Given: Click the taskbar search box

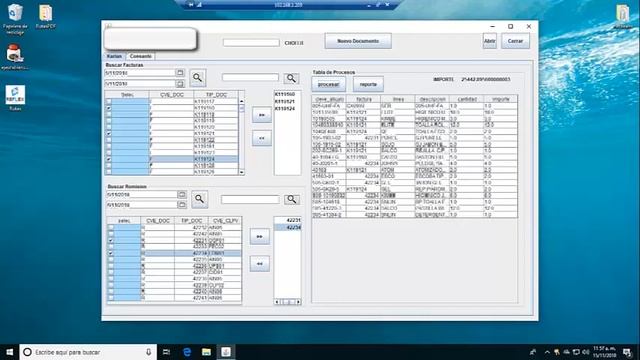Looking at the screenshot, I should pyautogui.click(x=88, y=352).
